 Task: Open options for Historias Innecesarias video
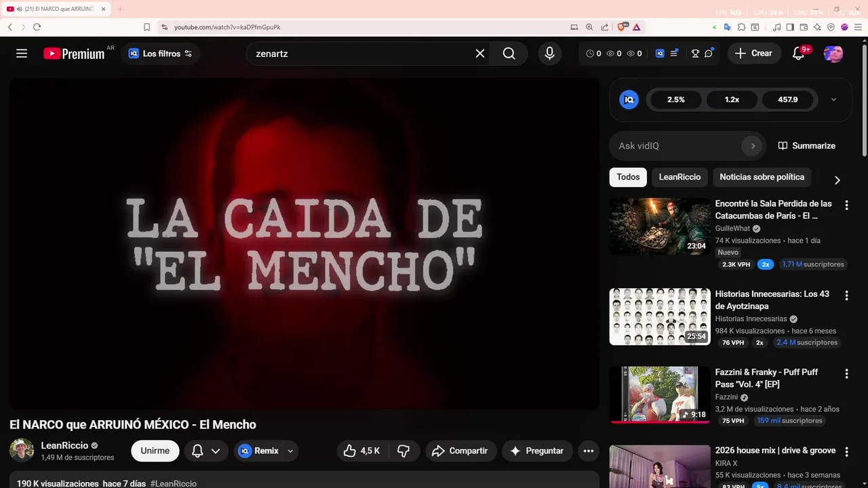click(x=846, y=296)
